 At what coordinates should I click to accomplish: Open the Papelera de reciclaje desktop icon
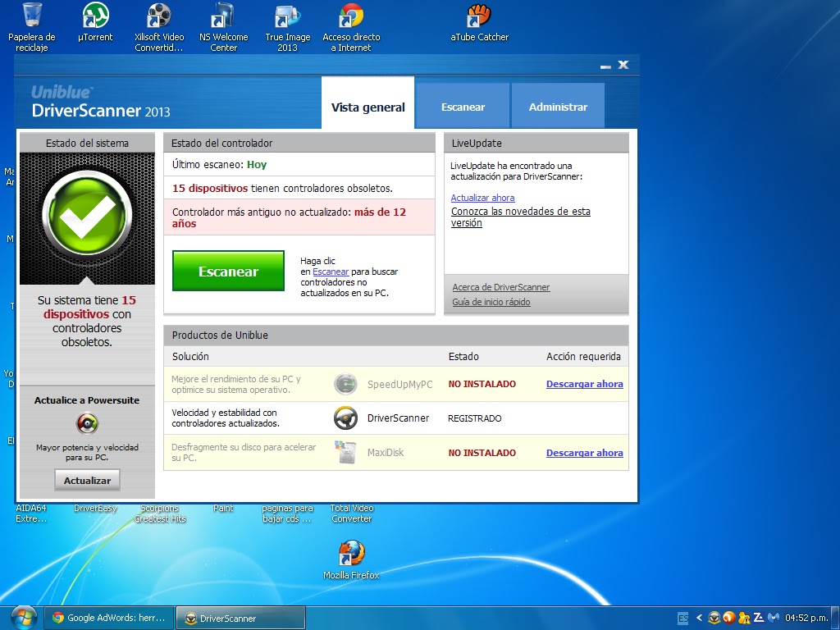(32, 27)
